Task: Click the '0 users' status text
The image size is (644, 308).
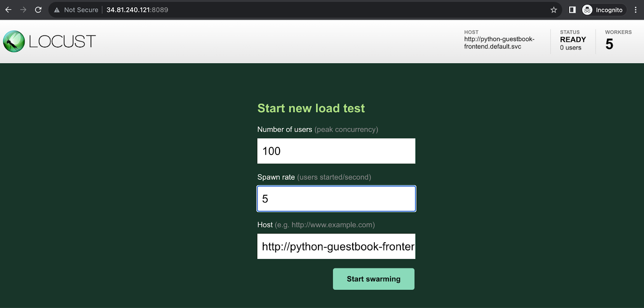Action: pos(570,48)
